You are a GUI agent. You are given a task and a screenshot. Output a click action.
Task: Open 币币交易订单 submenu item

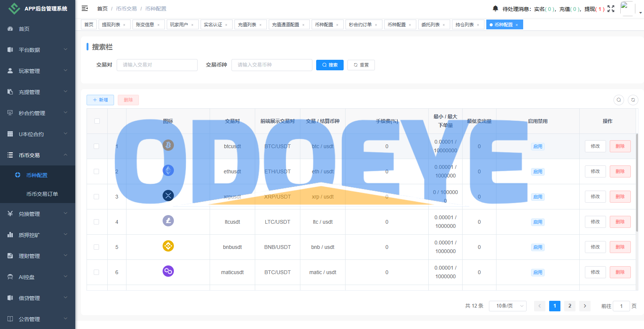[38, 194]
